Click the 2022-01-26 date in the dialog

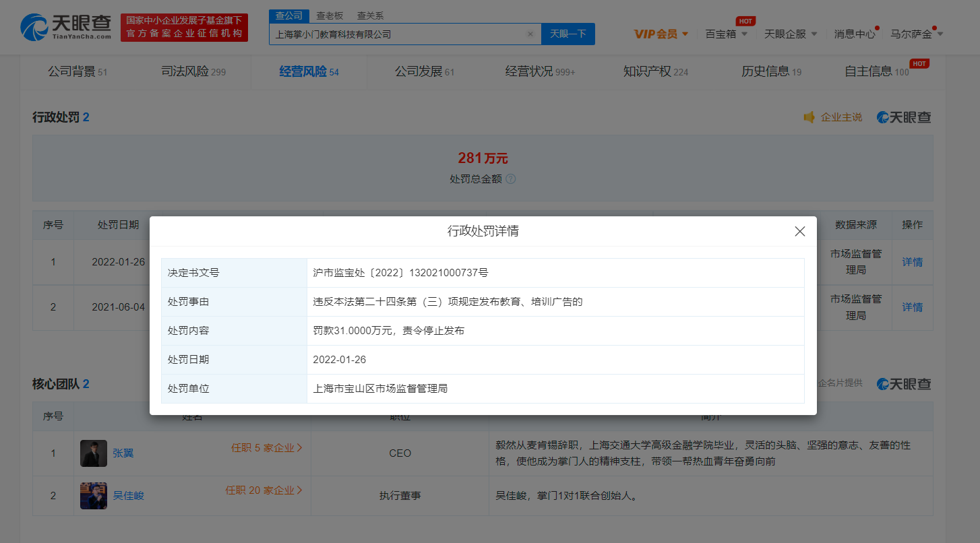(x=340, y=360)
